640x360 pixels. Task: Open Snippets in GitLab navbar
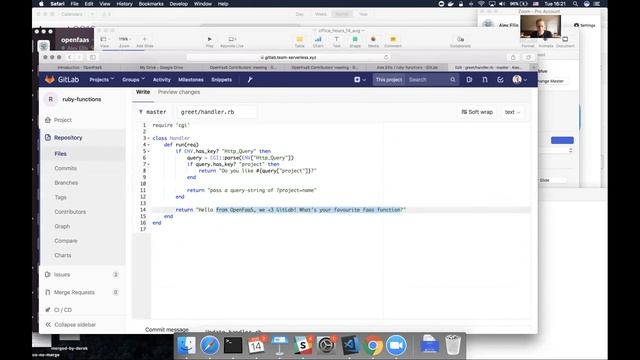click(222, 80)
